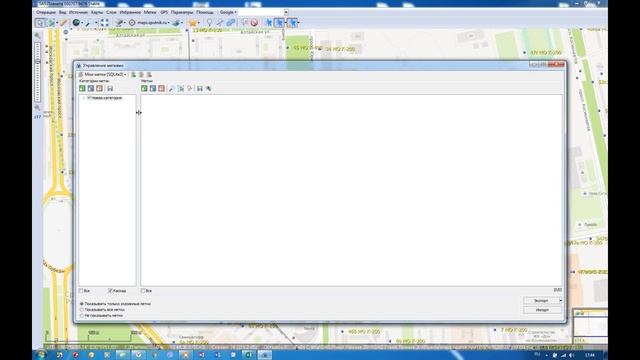Toggle full screen mode icon in the main toolbar
Image resolution: width=640 pixels, height=360 pixels.
click(x=104, y=23)
